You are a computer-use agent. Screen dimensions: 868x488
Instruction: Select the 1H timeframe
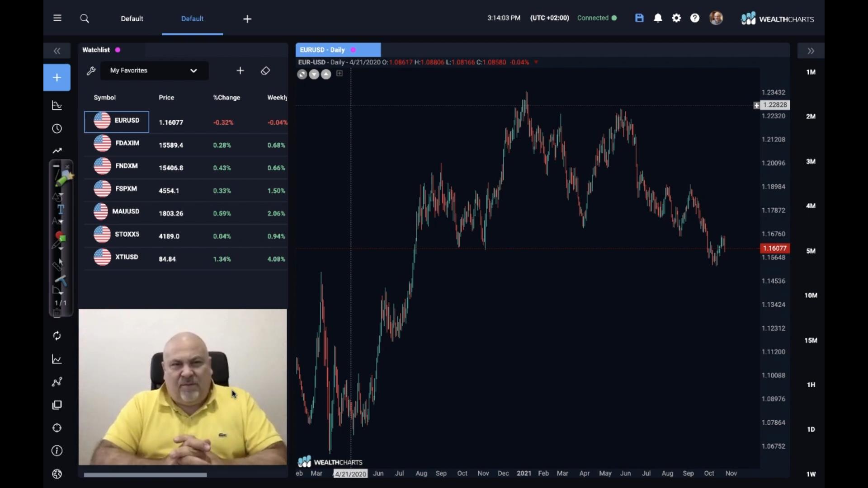[x=811, y=385]
